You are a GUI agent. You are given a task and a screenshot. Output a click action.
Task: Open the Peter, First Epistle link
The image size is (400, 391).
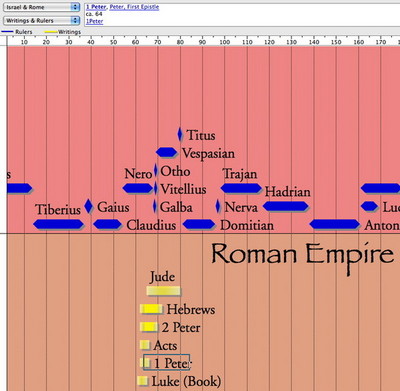(134, 7)
